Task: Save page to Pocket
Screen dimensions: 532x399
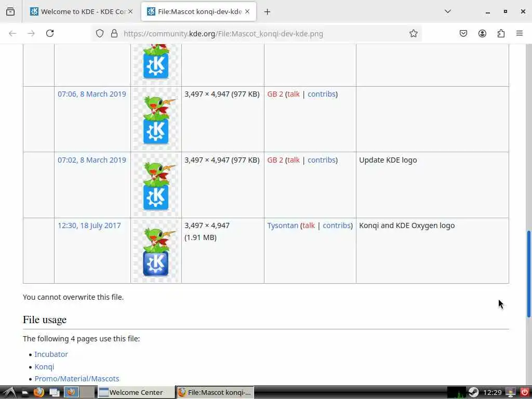Action: [x=463, y=33]
